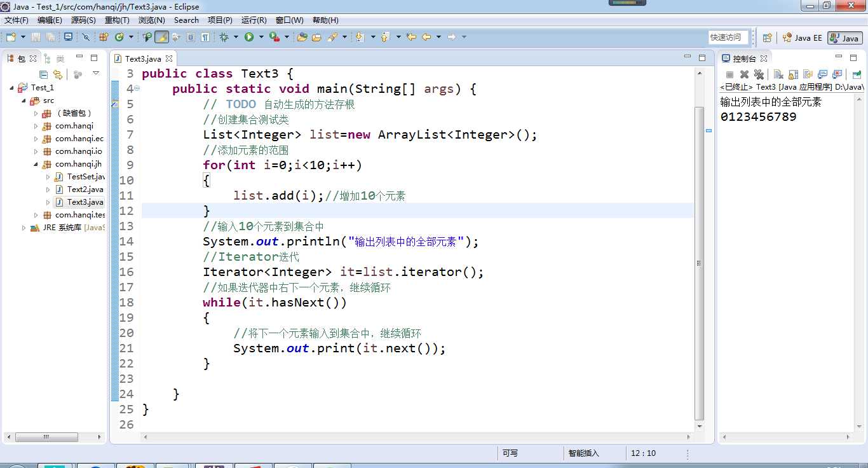Click the Clear Console icon
868x468 pixels.
click(778, 74)
